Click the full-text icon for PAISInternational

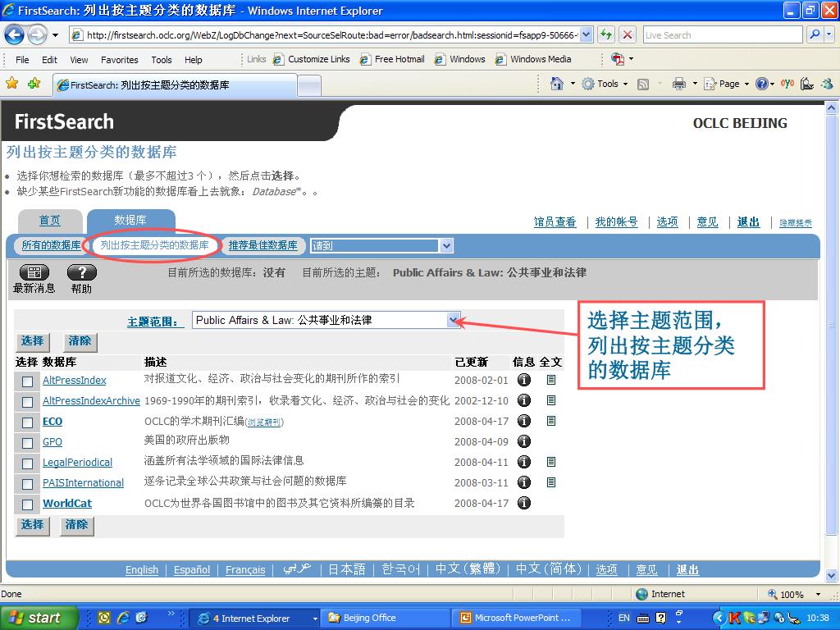[x=550, y=482]
